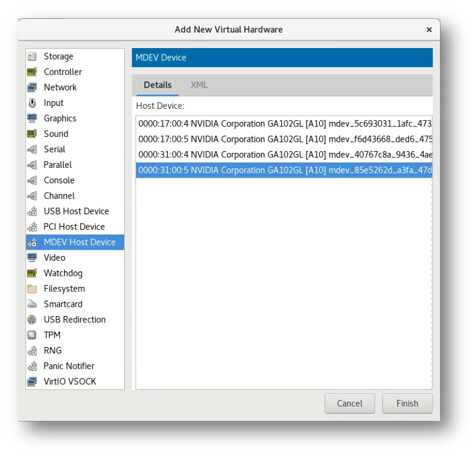Select host device 0000:17:00:4 mdev_5c693031
476x457 pixels.
tap(284, 124)
